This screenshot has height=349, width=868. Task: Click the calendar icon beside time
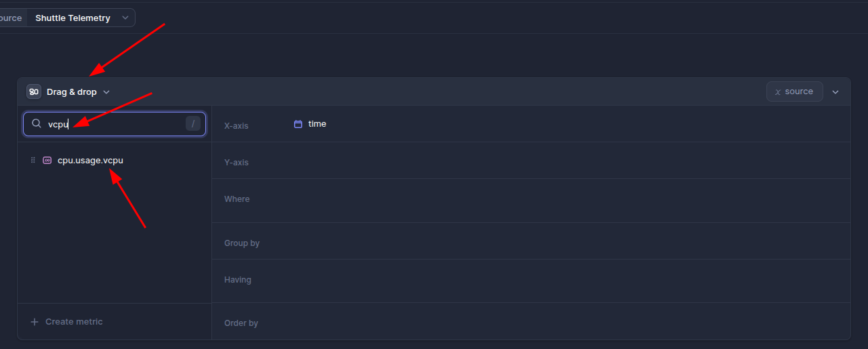298,124
